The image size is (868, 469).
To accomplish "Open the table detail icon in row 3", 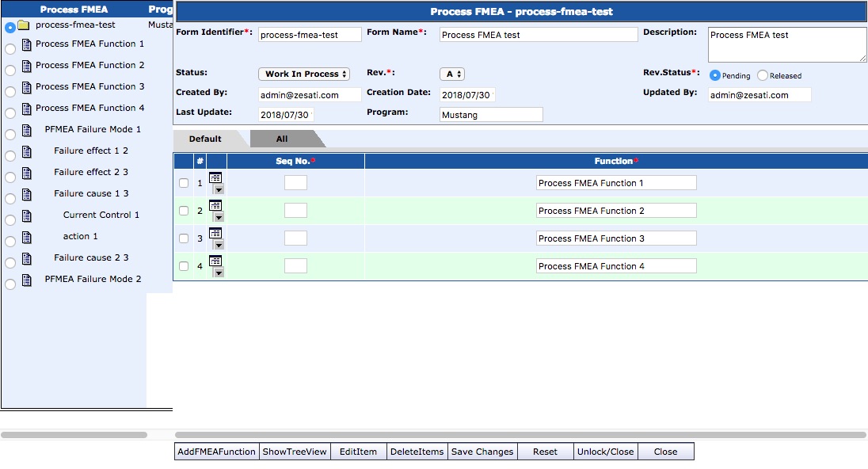I will click(217, 232).
